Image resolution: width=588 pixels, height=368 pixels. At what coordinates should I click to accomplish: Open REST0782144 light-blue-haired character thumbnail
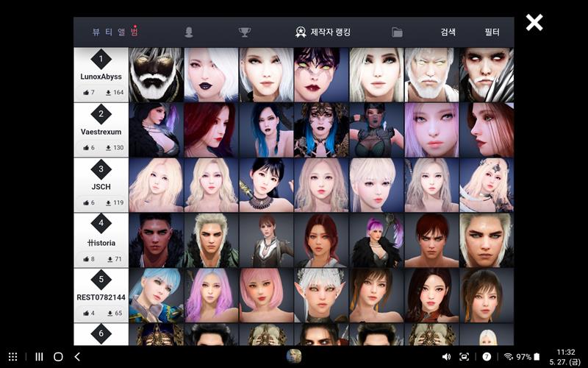click(157, 296)
